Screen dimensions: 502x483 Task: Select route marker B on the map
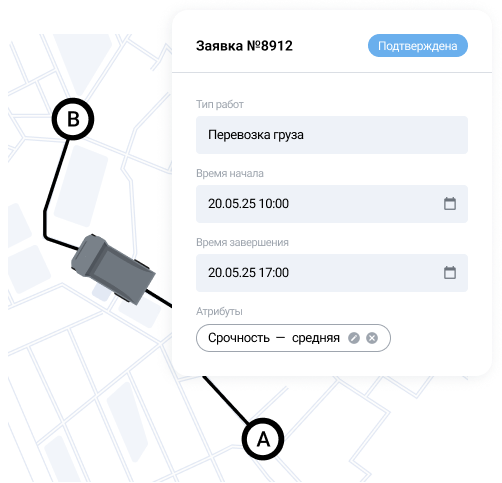click(x=73, y=119)
